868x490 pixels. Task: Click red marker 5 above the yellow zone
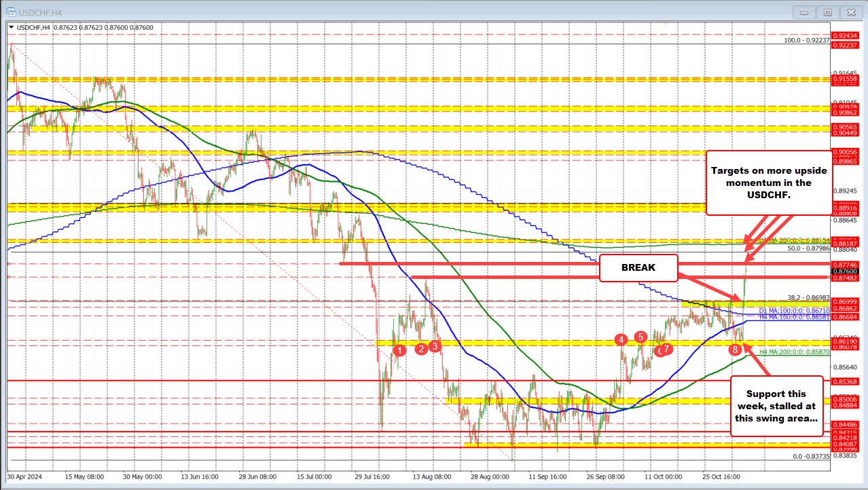tap(639, 337)
